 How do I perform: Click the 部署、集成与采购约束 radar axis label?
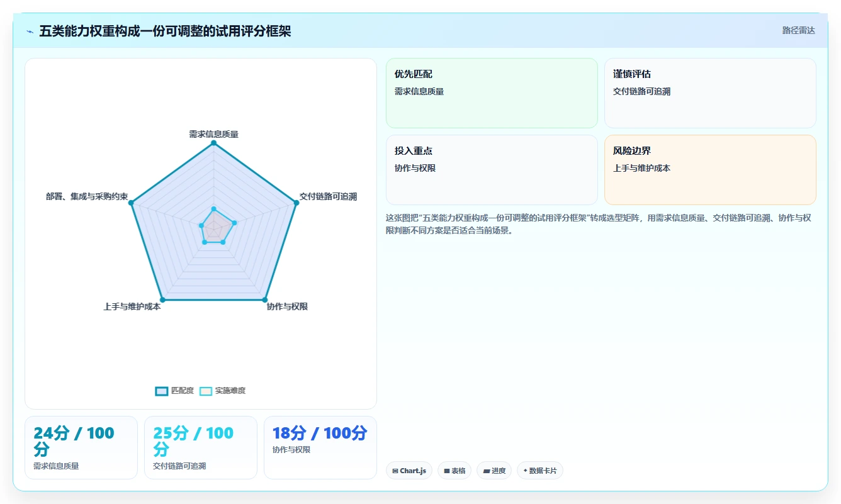[x=87, y=196]
